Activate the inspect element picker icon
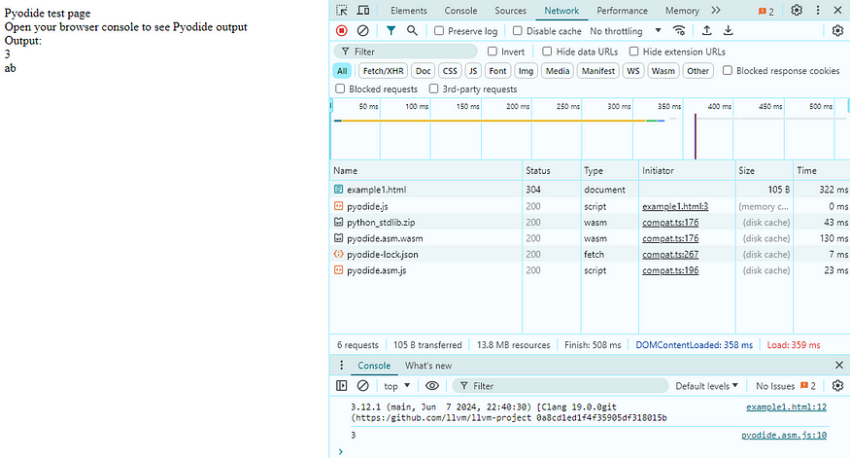 tap(342, 10)
